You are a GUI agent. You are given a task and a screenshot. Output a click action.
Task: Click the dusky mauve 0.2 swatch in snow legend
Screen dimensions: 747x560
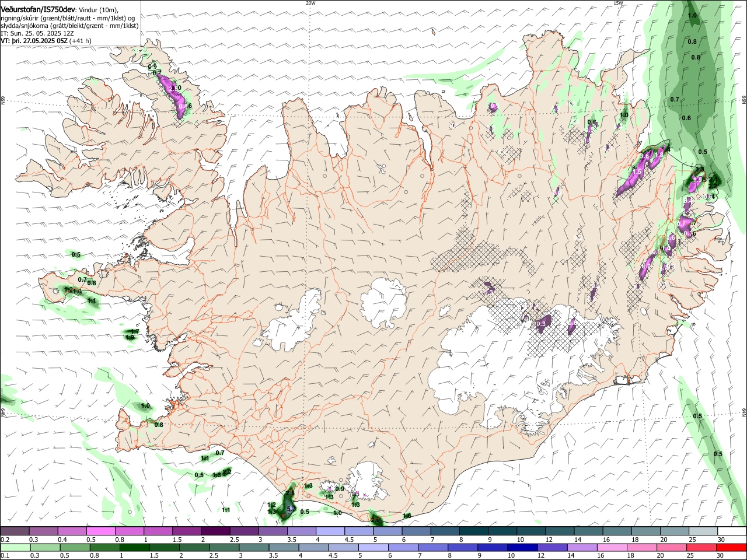click(x=15, y=531)
